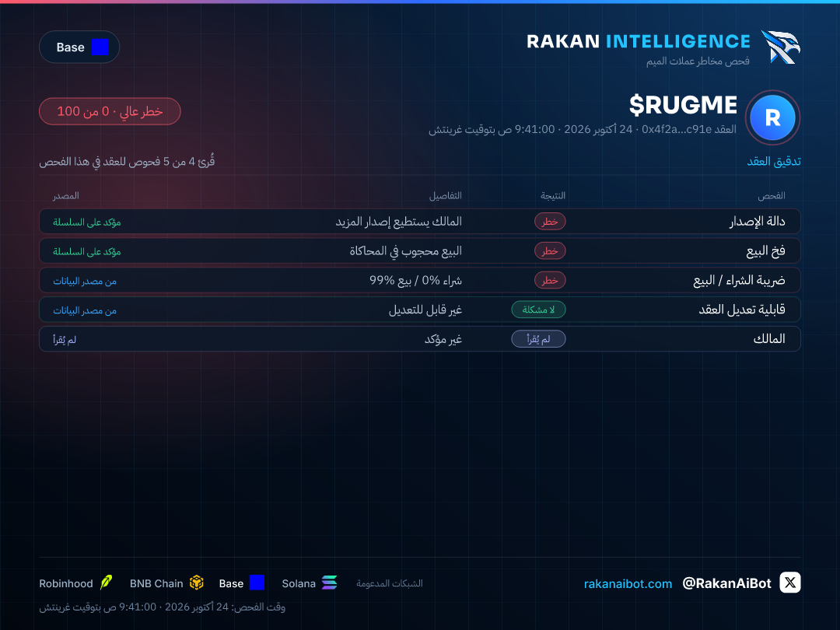Viewport: 840px width, 630px height.
Task: Click 'مؤكد على السلسلة' in 'دالة الإصدار' row
Action: 87,222
